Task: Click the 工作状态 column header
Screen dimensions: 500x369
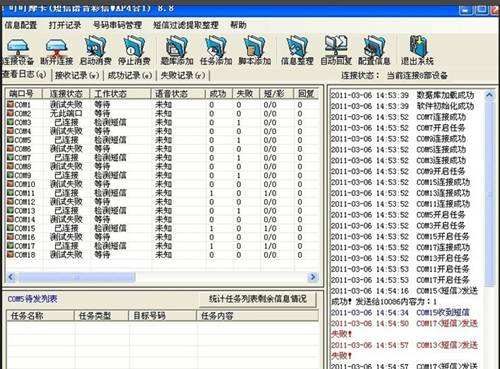Action: tap(120, 94)
